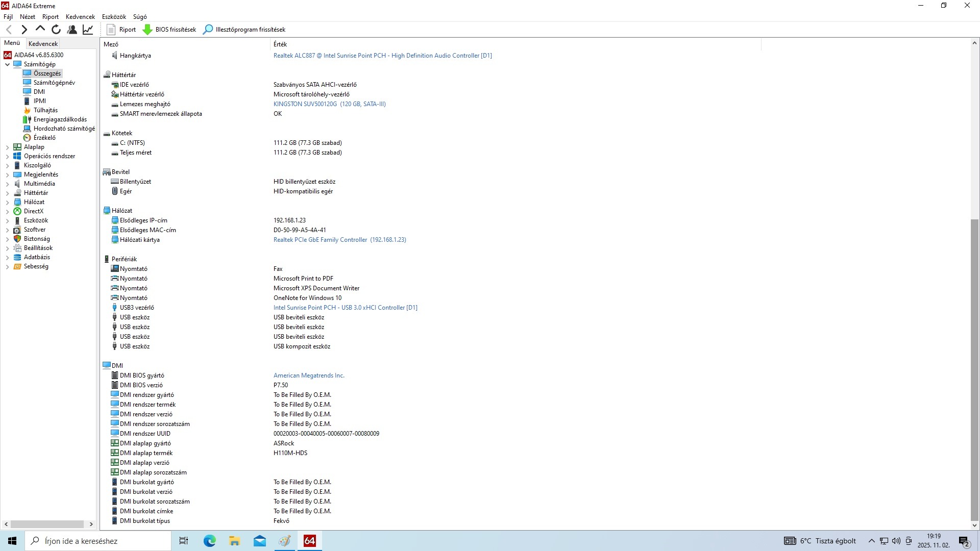Screen dimensions: 980x551
Task: Expand the Alaplap tree node
Action: [x=7, y=147]
